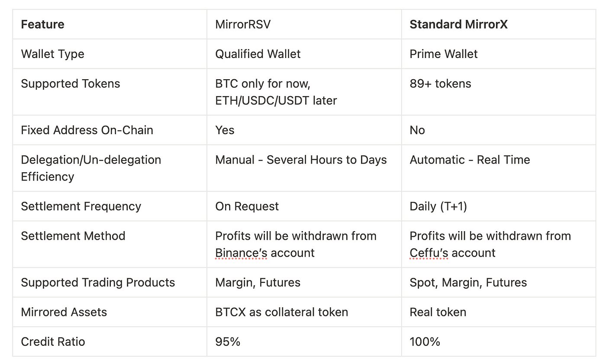Select the Prime Wallet cell
This screenshot has height=364, width=606.
[x=443, y=54]
